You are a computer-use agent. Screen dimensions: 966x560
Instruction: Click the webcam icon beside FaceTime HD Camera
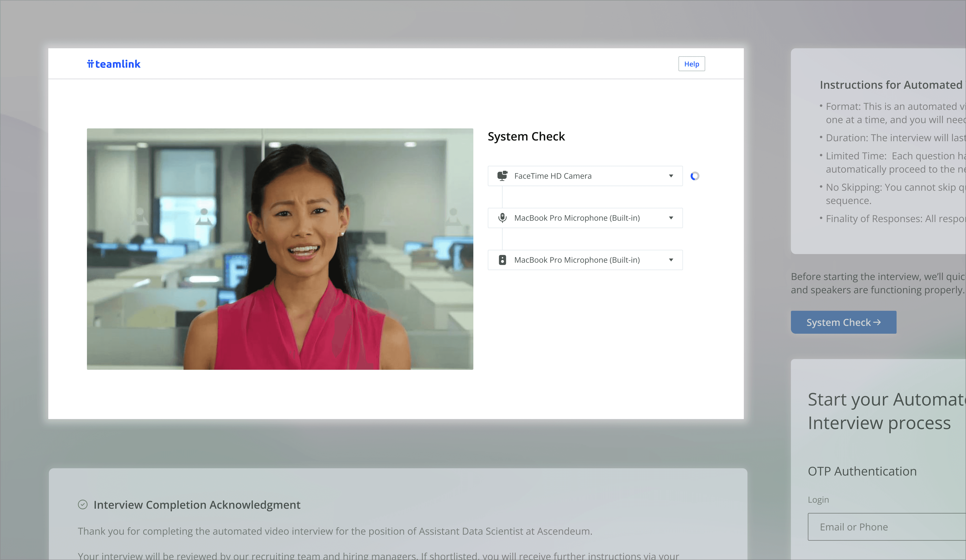click(502, 176)
